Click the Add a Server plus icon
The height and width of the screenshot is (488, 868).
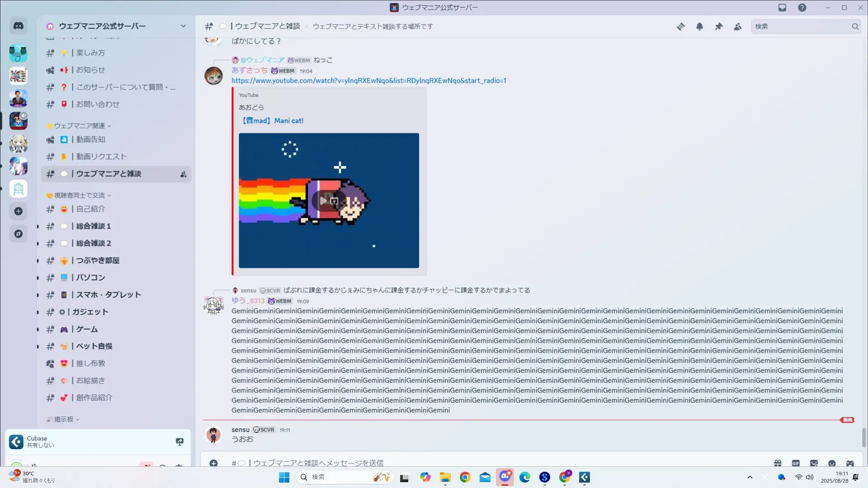coord(19,211)
